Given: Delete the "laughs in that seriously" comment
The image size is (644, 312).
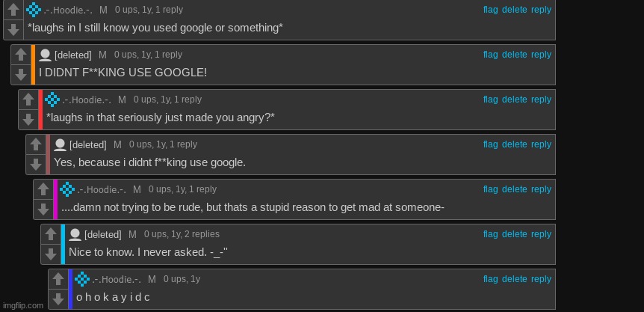Looking at the screenshot, I should pyautogui.click(x=514, y=100).
